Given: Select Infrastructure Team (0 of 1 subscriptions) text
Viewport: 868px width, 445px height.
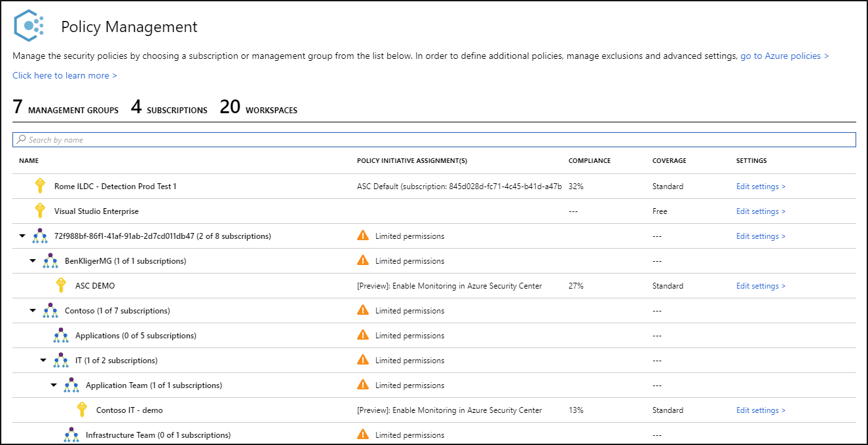Looking at the screenshot, I should pyautogui.click(x=158, y=435).
